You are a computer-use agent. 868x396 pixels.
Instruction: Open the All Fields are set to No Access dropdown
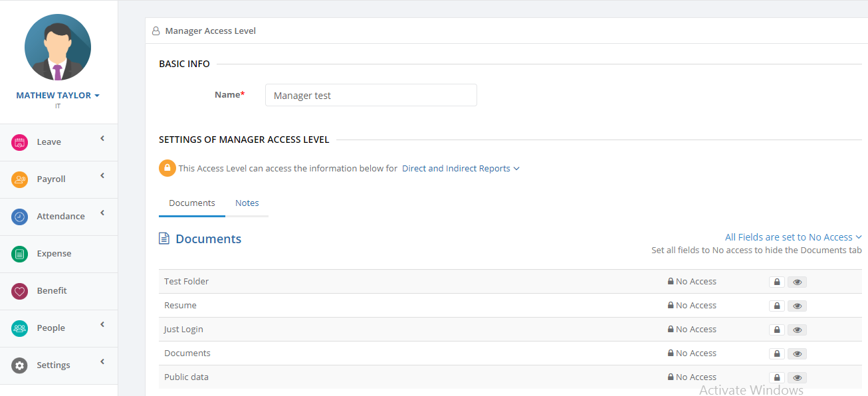coord(793,237)
